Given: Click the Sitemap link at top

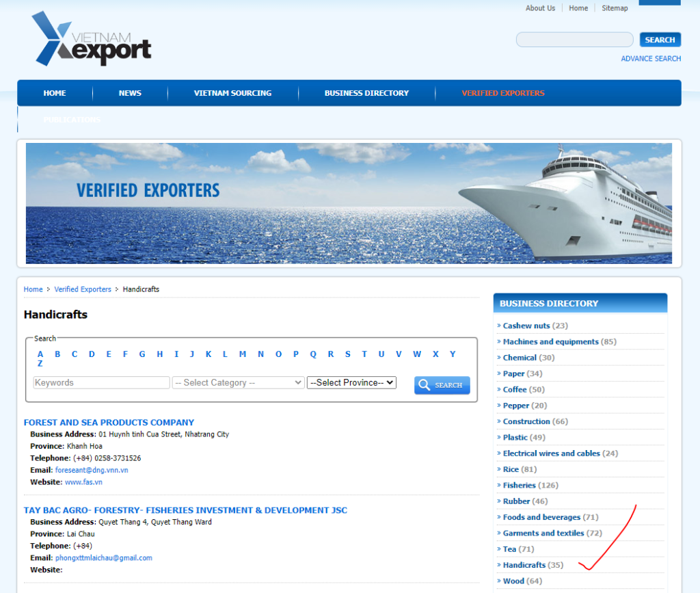Looking at the screenshot, I should point(615,8).
